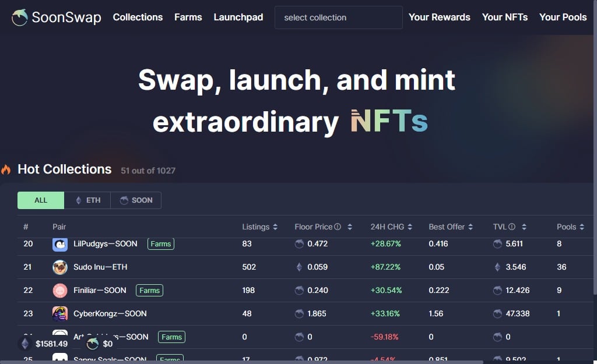
Task: View Your Rewards
Action: (439, 17)
